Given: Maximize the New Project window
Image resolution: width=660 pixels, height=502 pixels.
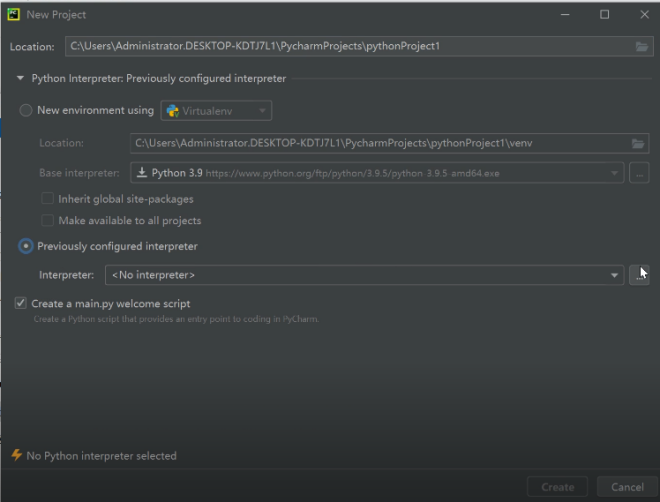Looking at the screenshot, I should point(604,15).
